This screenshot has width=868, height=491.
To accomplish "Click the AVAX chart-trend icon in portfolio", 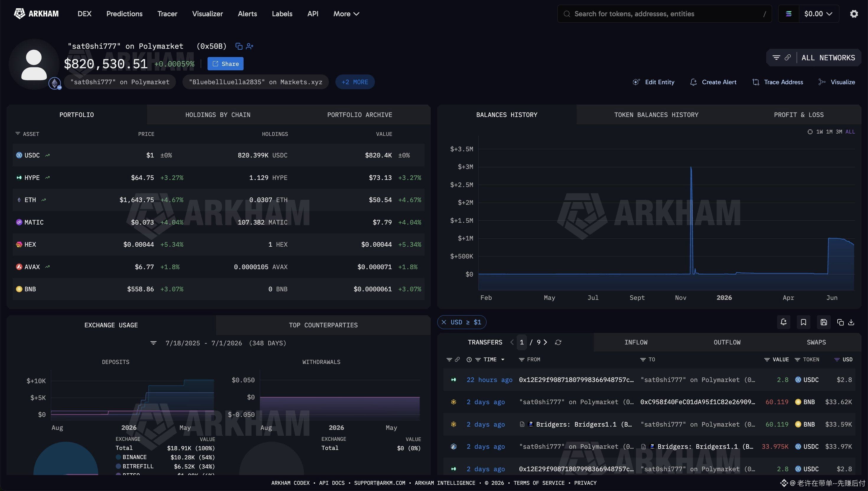I will click(x=48, y=267).
